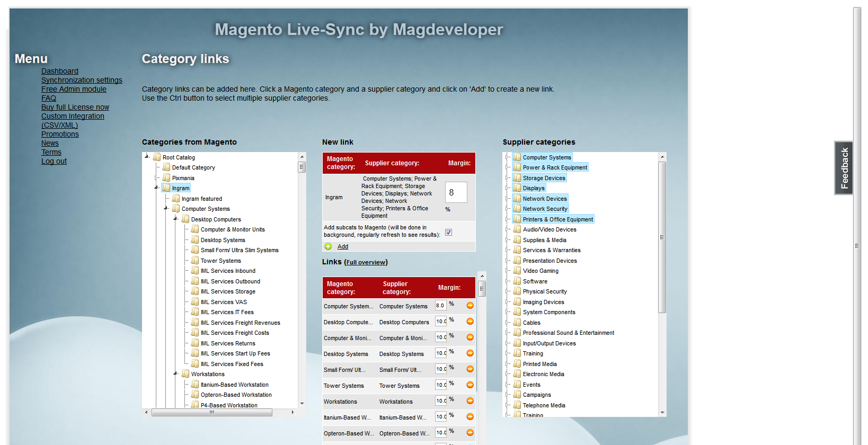
Task: Click the Imaging Devices folder icon
Action: (517, 301)
